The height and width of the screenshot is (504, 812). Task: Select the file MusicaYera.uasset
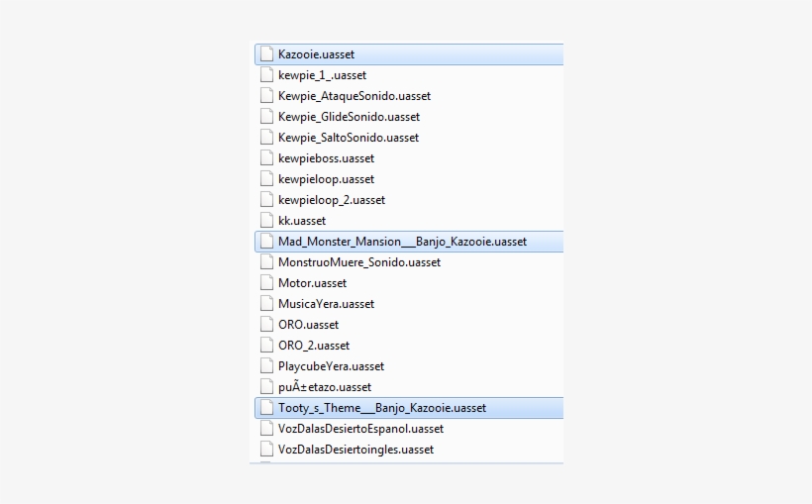(x=326, y=304)
